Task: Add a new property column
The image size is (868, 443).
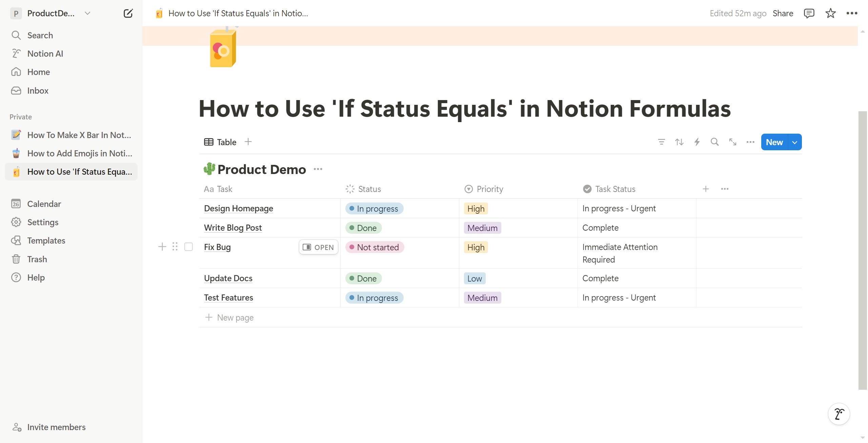Action: (x=706, y=189)
